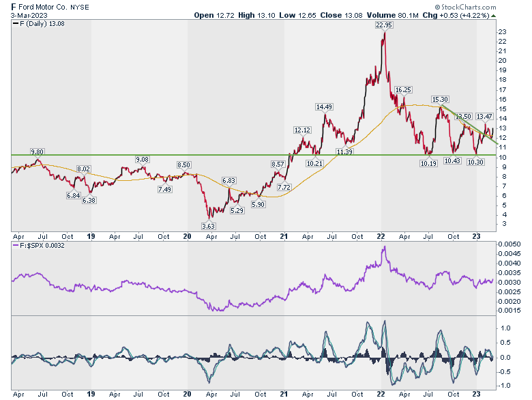Click the 14.49 price label
This screenshot has height=400, width=532.
click(x=324, y=107)
